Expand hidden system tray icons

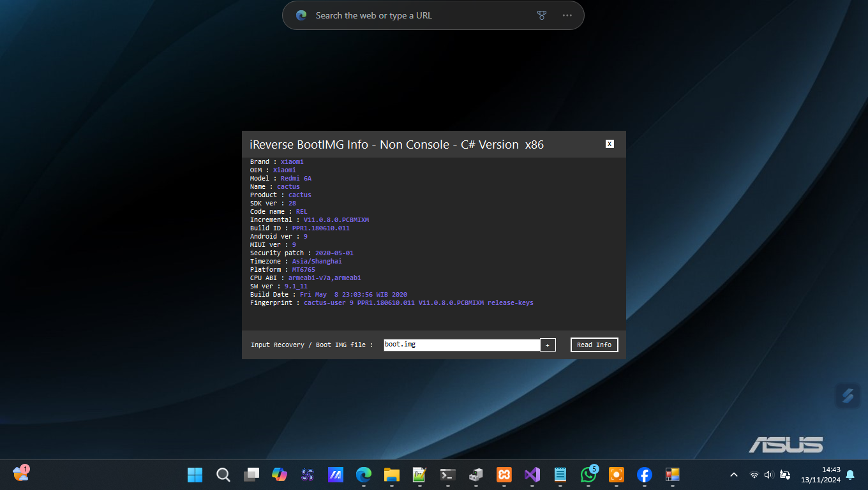tap(734, 475)
